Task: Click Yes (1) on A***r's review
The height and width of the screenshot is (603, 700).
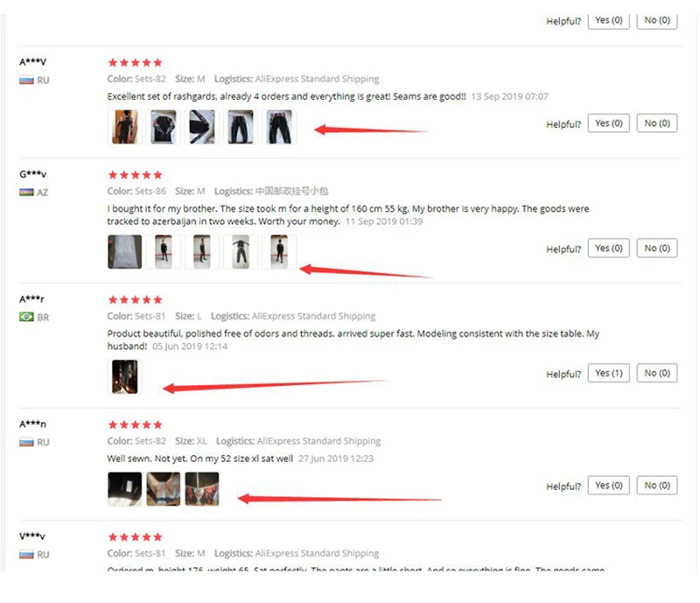Action: (608, 373)
